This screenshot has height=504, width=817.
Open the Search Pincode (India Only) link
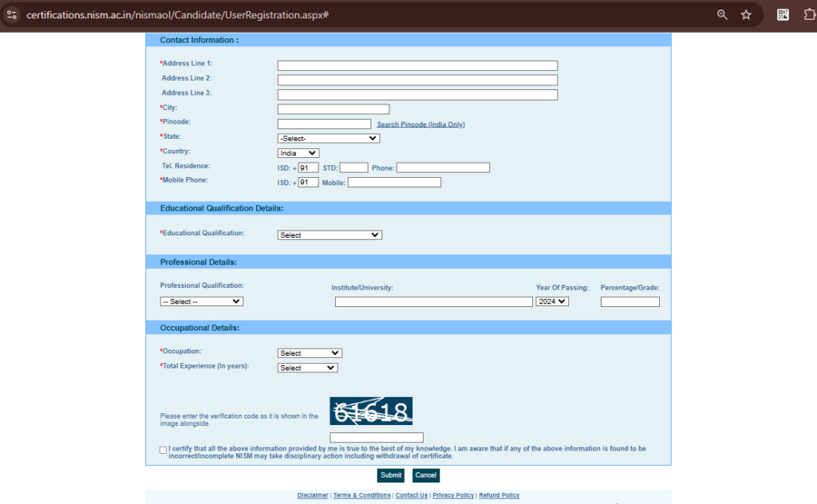pyautogui.click(x=421, y=124)
